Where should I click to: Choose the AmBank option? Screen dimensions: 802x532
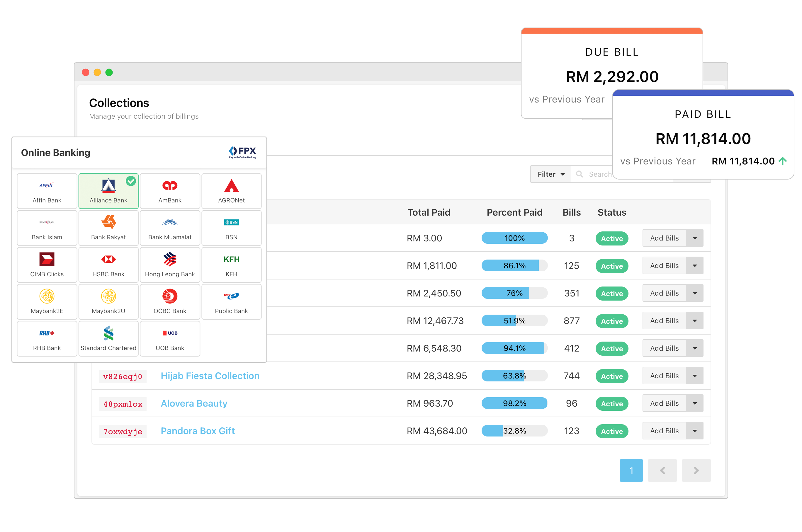coord(170,191)
